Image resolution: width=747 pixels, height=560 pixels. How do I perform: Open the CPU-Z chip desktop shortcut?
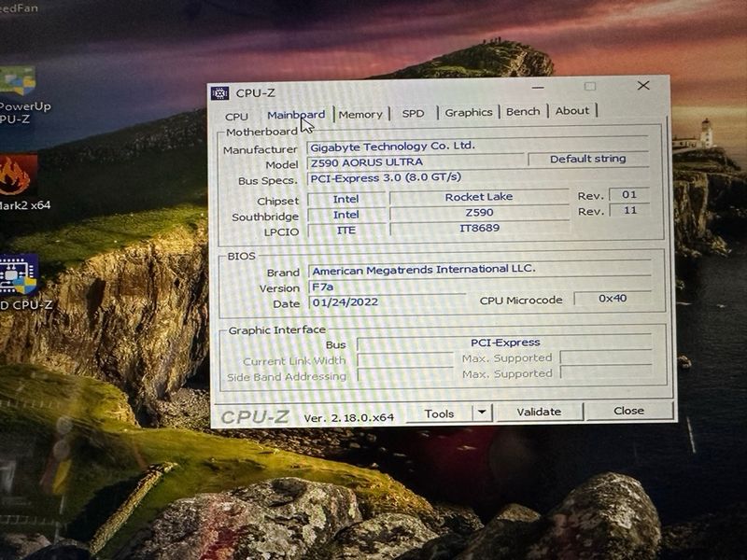(19, 282)
